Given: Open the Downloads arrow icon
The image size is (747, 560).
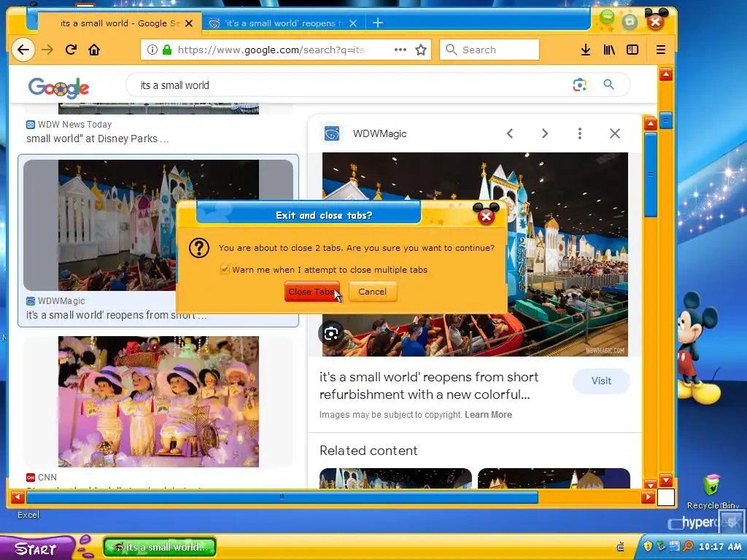Looking at the screenshot, I should 586,50.
